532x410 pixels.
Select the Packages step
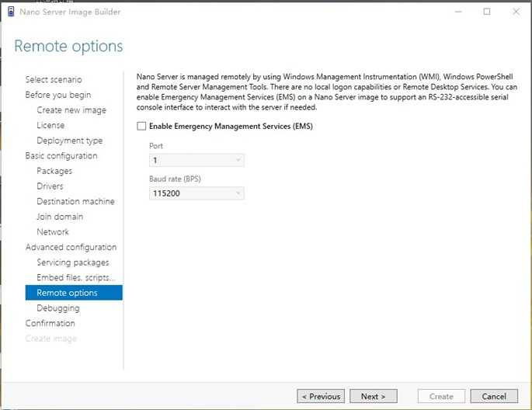pyautogui.click(x=54, y=171)
